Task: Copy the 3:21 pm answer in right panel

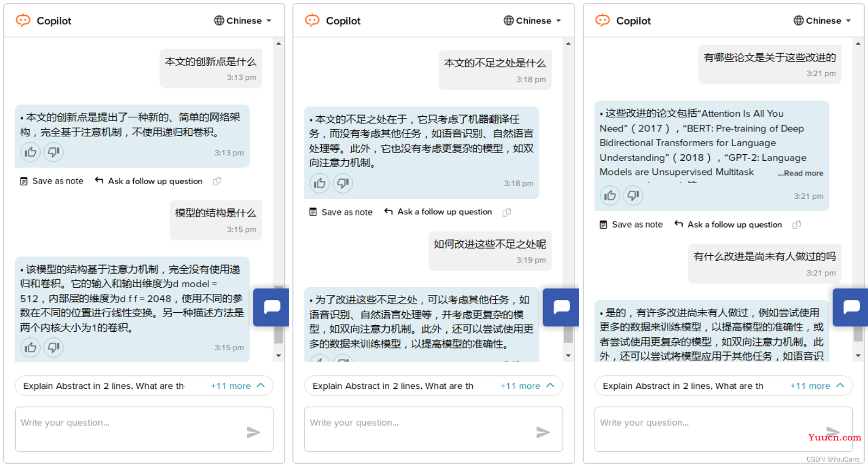Action: point(797,225)
